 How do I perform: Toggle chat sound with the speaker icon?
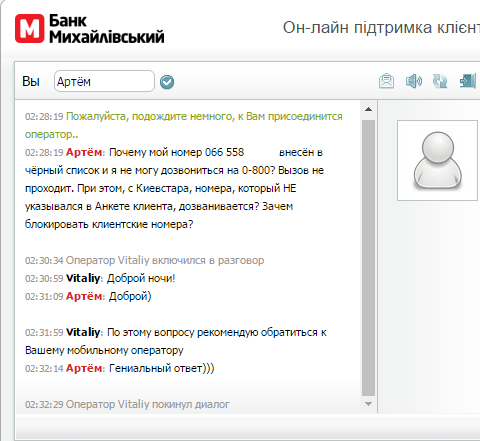(414, 81)
